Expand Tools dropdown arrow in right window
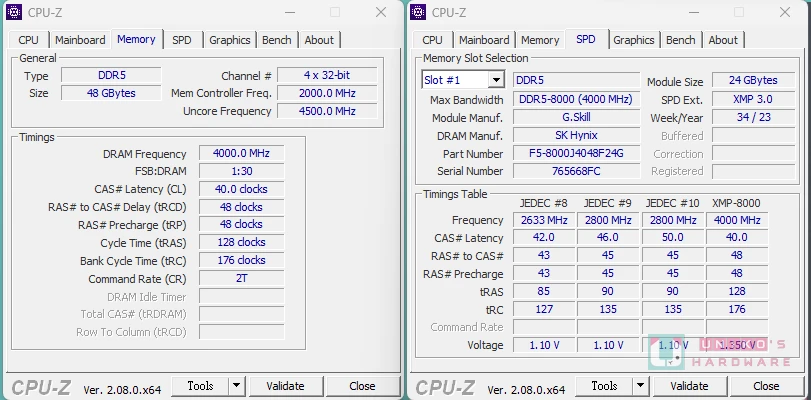811x400 pixels. 640,386
